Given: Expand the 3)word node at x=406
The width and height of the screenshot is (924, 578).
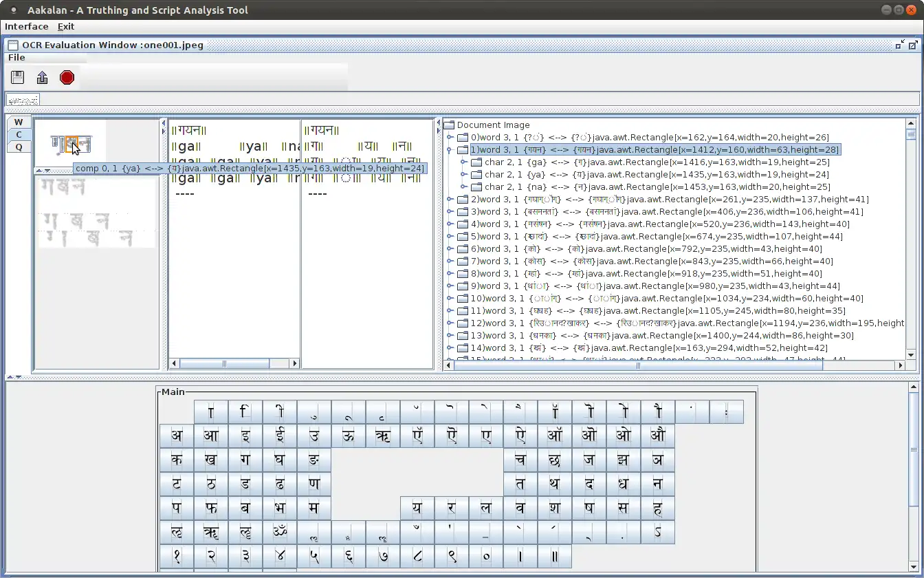Looking at the screenshot, I should [450, 211].
